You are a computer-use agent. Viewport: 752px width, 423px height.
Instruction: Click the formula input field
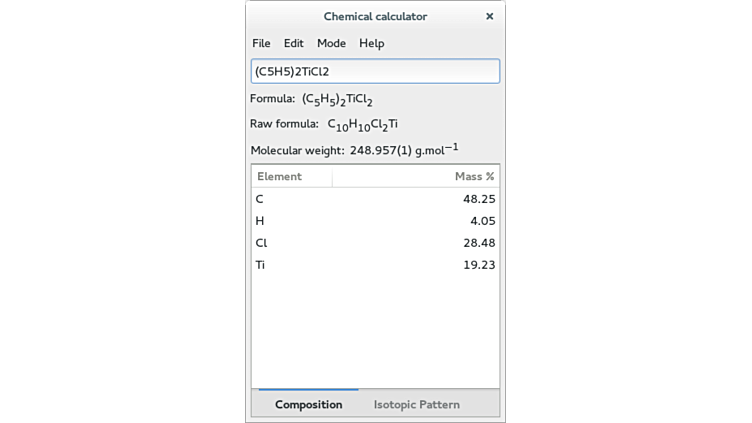pyautogui.click(x=375, y=71)
